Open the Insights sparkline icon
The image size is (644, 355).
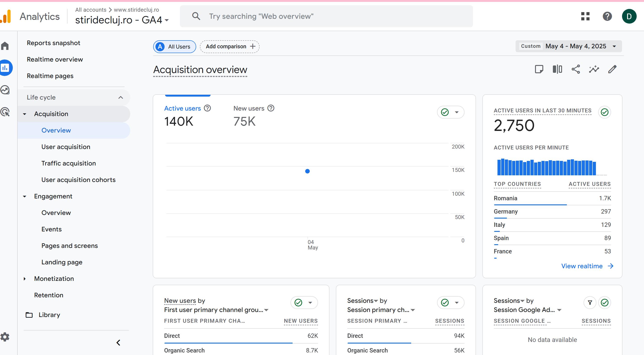tap(594, 69)
